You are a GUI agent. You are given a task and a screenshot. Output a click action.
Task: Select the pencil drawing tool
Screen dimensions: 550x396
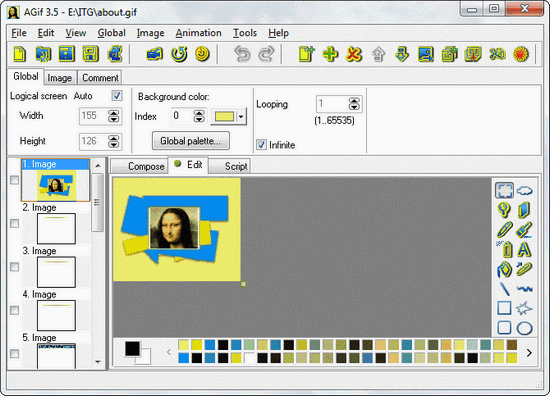pos(504,230)
